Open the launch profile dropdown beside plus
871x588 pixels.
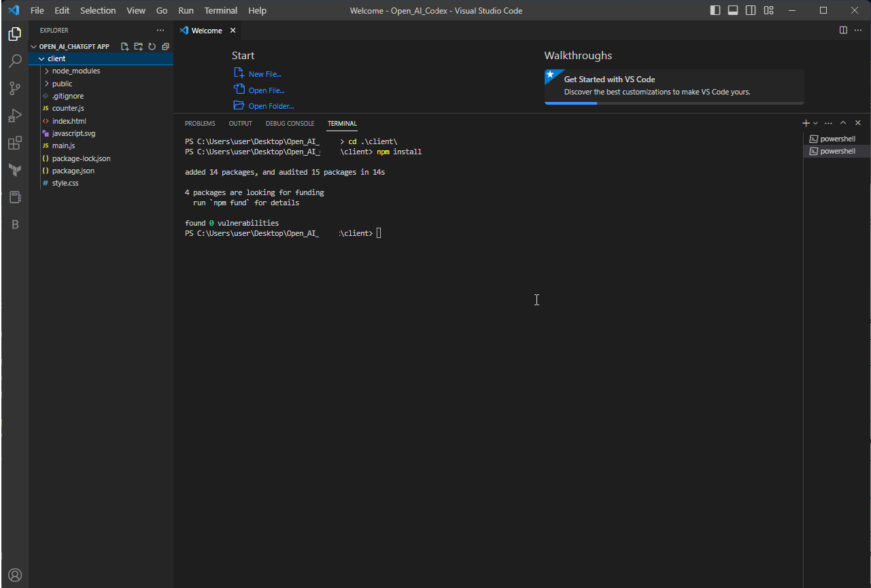815,123
